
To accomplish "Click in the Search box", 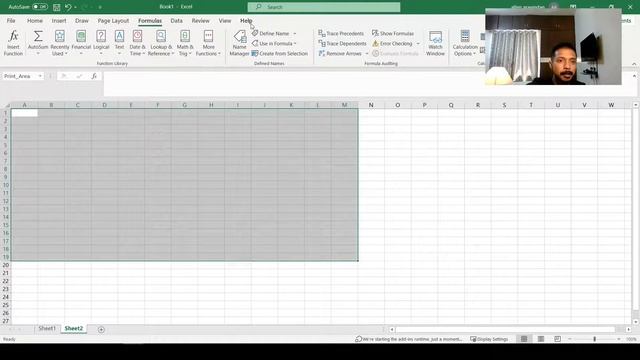I will 324,7.
